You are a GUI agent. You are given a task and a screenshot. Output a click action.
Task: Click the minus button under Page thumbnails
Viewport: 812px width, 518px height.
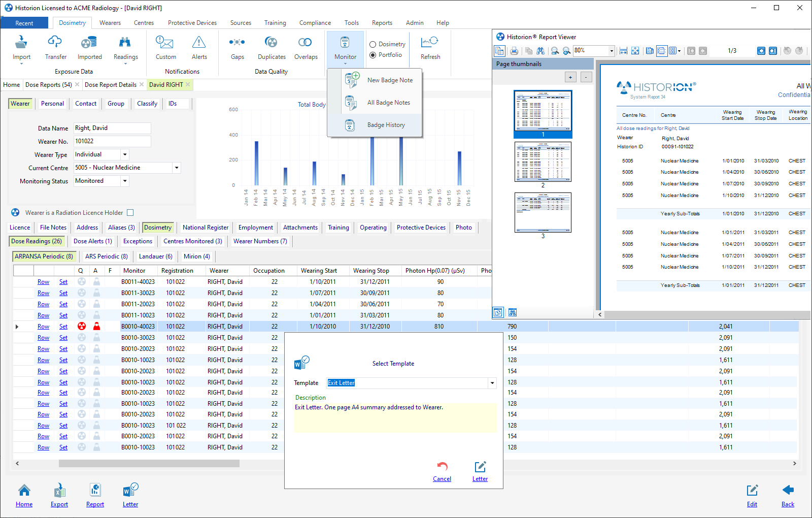[586, 77]
